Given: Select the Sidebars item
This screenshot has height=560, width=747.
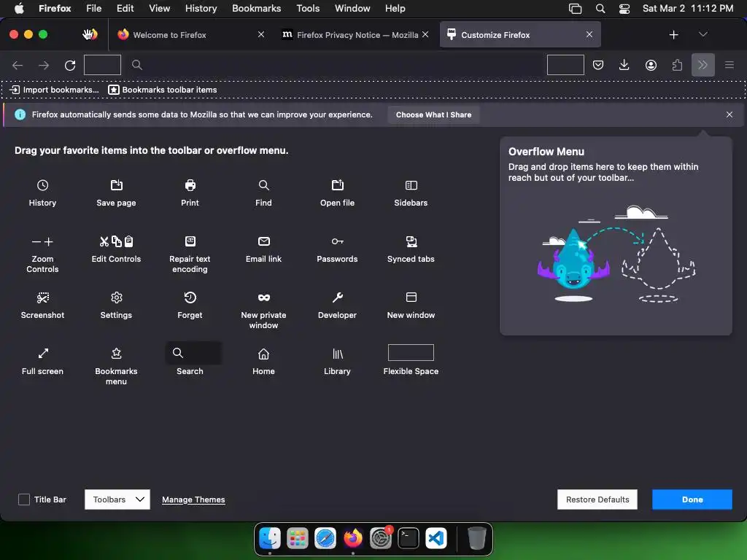Looking at the screenshot, I should tap(411, 192).
